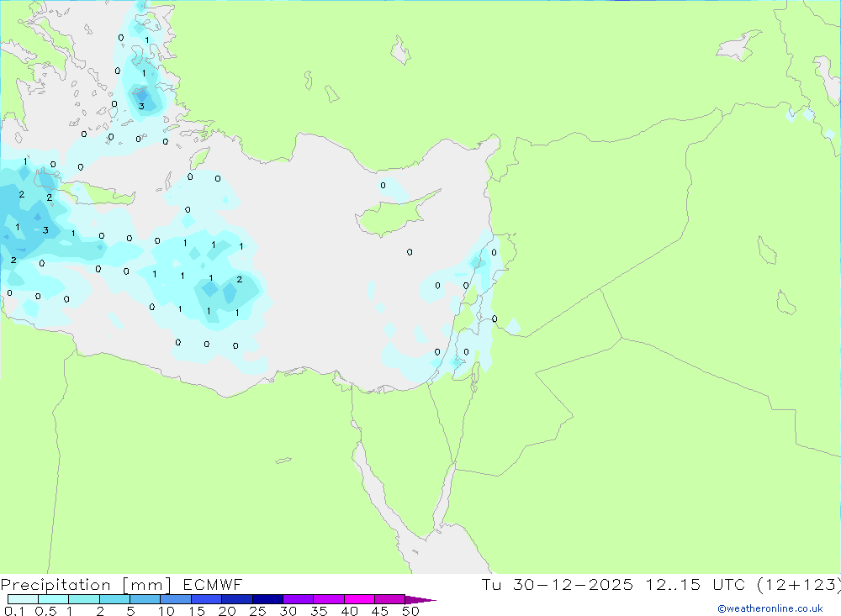This screenshot has width=841, height=616.
Task: Click the 40–45 mm magenta legend swatch
Action: pyautogui.click(x=359, y=599)
